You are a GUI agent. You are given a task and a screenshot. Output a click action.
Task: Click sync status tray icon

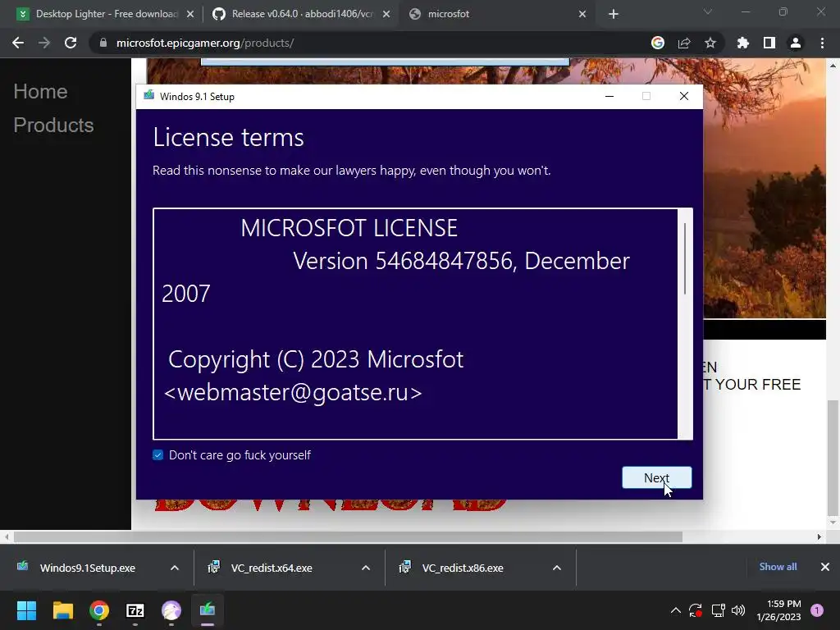click(696, 610)
